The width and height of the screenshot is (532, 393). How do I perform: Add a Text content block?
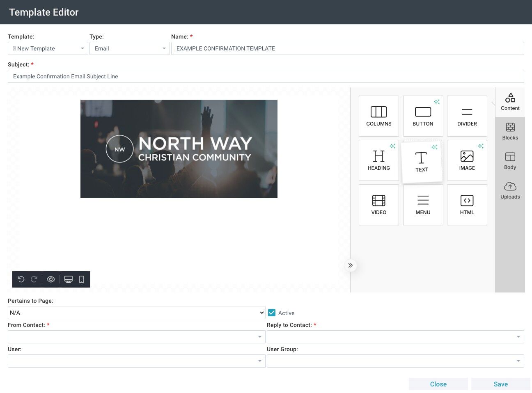point(422,162)
